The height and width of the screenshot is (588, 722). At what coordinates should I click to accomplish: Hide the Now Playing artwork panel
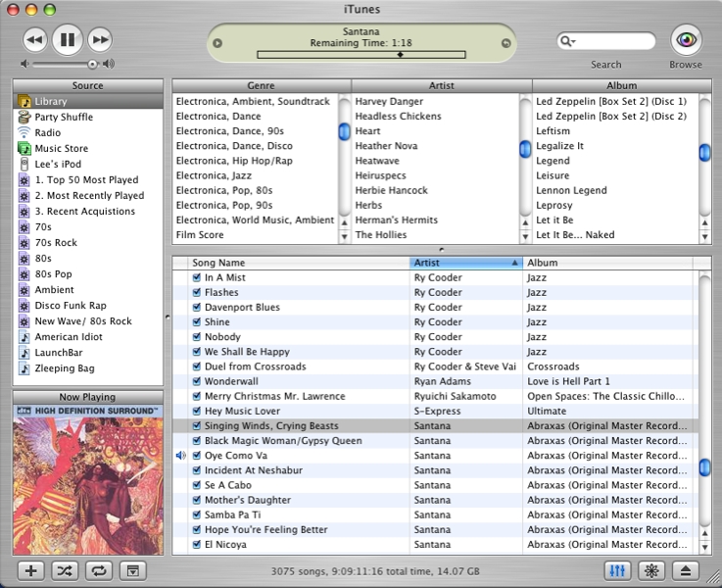pos(131,570)
